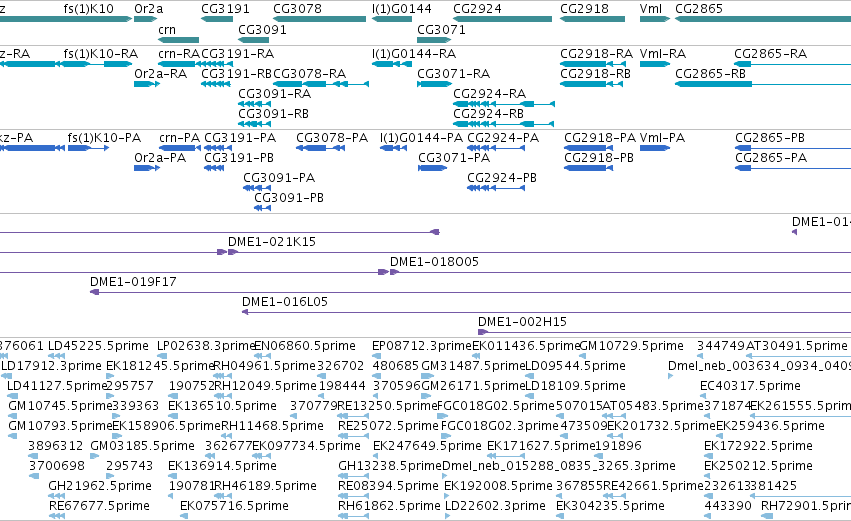Screen dimensions: 851x521
Task: Click the CG2918-PB protein label
Action: click(599, 158)
